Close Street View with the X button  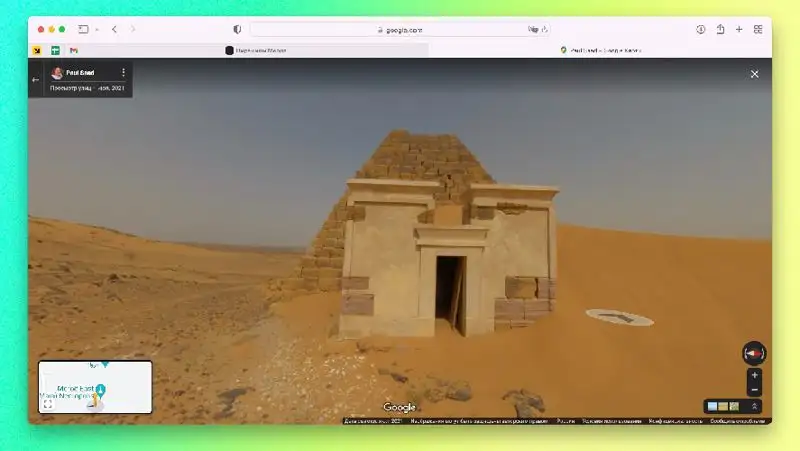[x=754, y=74]
